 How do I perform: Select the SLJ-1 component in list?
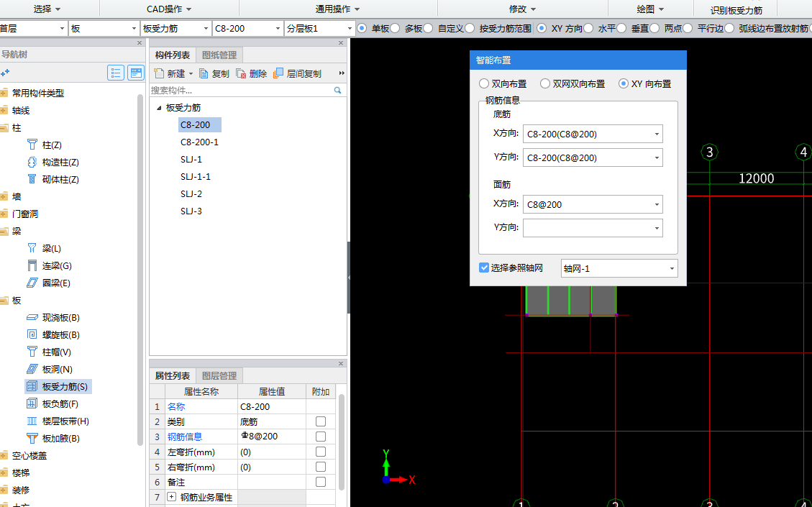191,159
